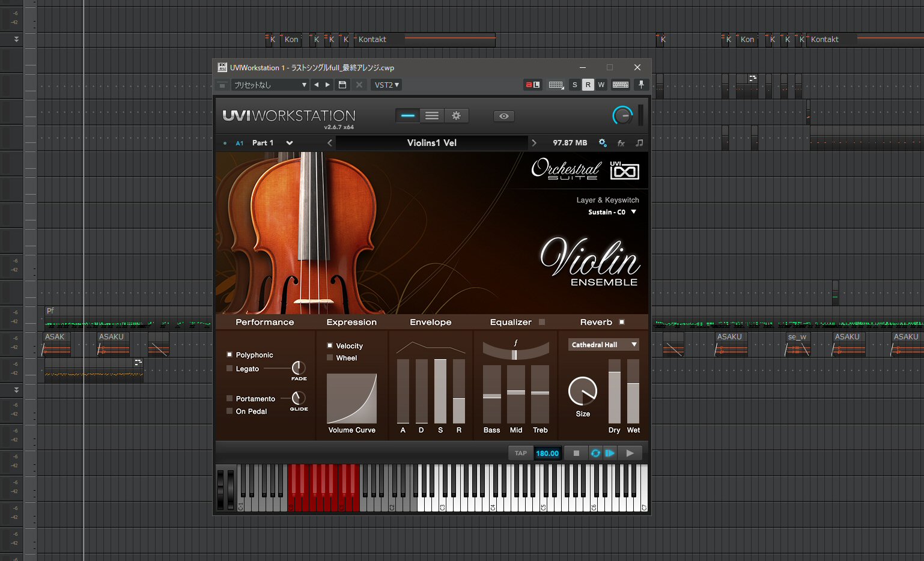Toggle the automation Write W button
The width and height of the screenshot is (924, 561).
pyautogui.click(x=601, y=85)
